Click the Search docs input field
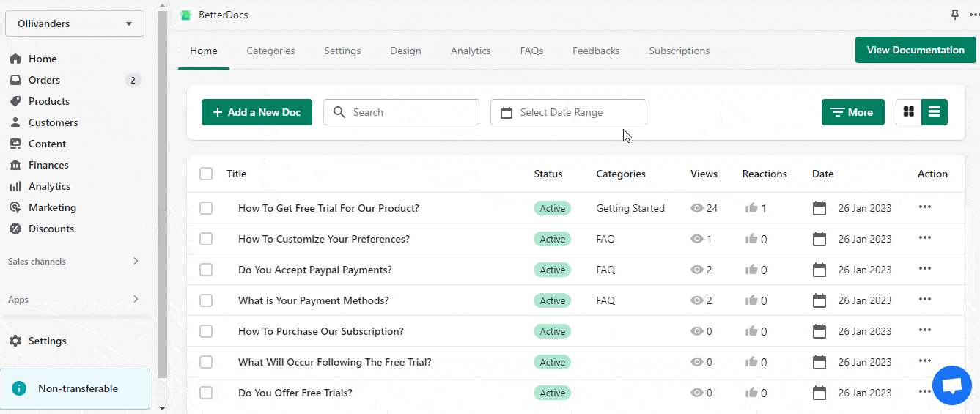980x414 pixels. pyautogui.click(x=401, y=112)
